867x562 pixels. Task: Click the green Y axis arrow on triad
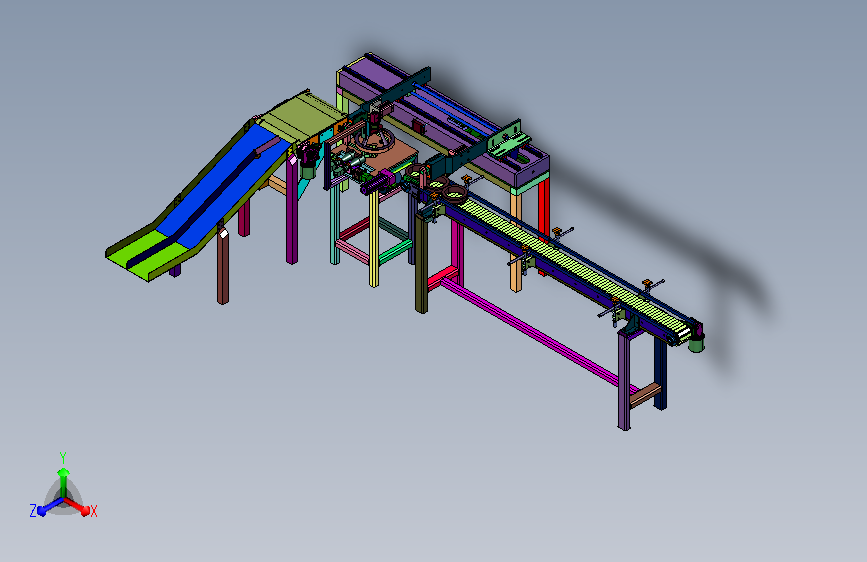coord(64,482)
